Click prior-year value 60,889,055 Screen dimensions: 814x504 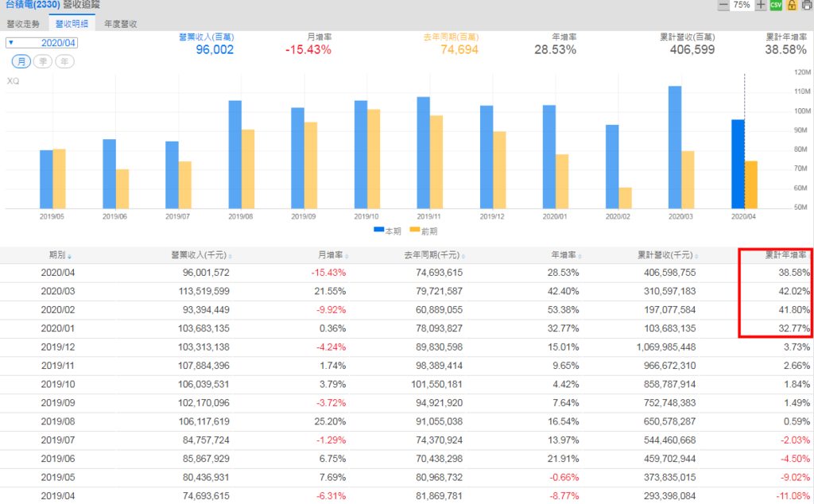tap(439, 310)
